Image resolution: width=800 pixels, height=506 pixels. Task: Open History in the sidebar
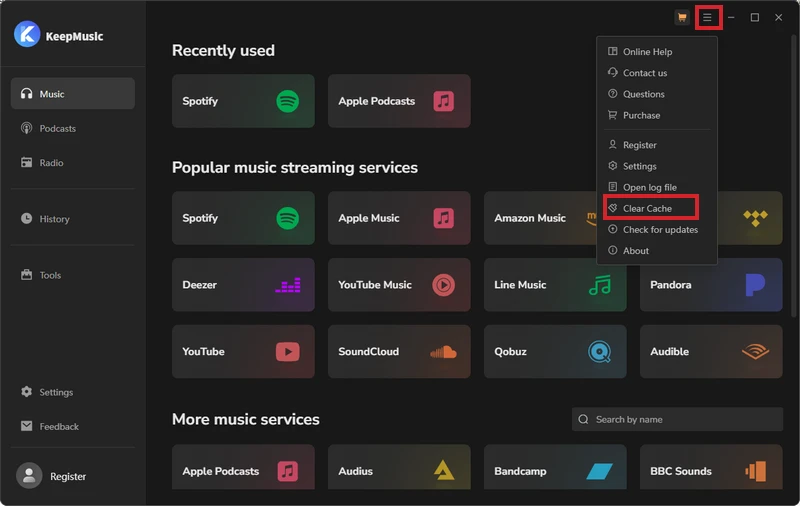point(72,219)
